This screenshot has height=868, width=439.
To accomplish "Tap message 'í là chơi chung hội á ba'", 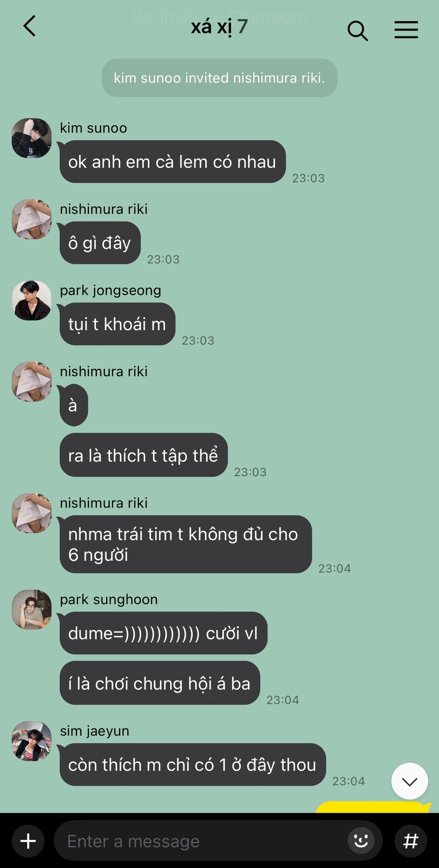I will (x=160, y=683).
